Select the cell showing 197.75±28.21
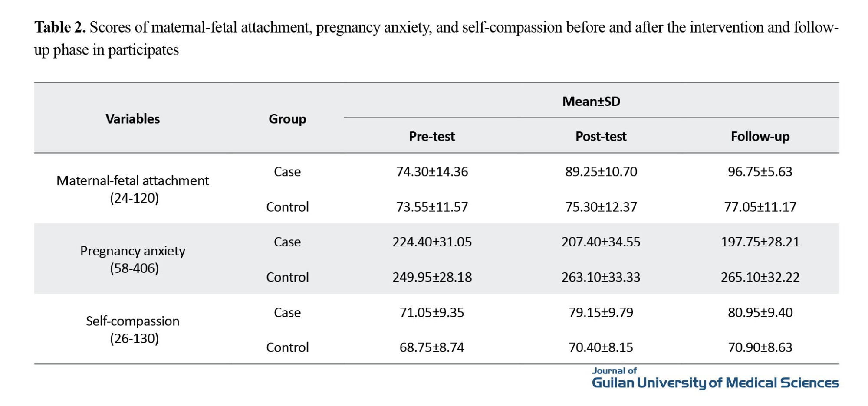 click(x=760, y=242)
